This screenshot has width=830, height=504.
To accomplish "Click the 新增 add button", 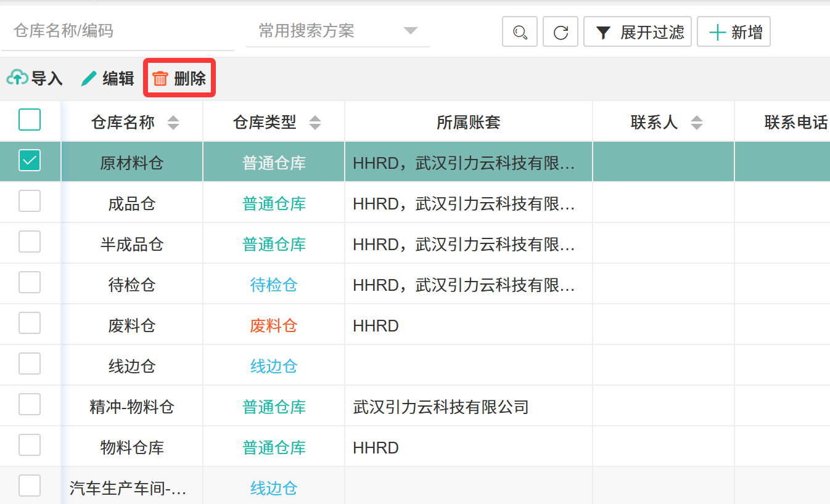I will pyautogui.click(x=733, y=32).
